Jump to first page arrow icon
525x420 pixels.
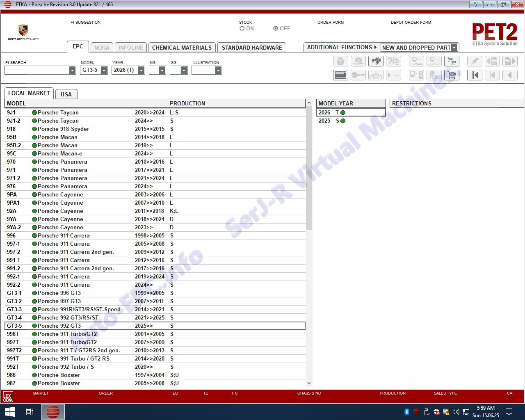pos(475,75)
